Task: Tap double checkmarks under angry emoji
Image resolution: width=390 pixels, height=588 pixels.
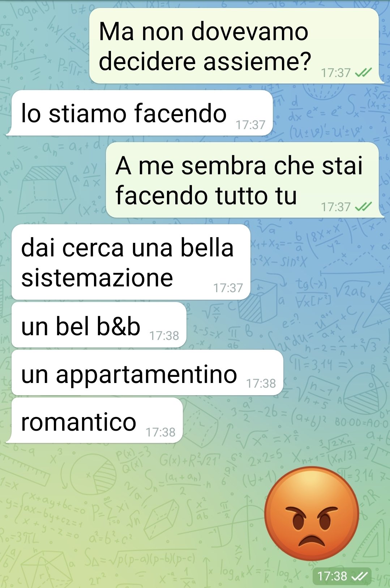Action: [x=360, y=576]
